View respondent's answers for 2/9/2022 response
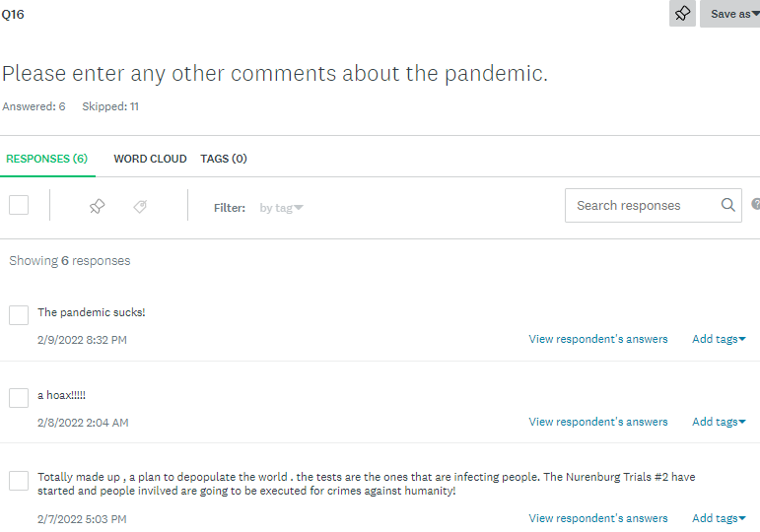Viewport: 760px width, 532px height. [598, 339]
